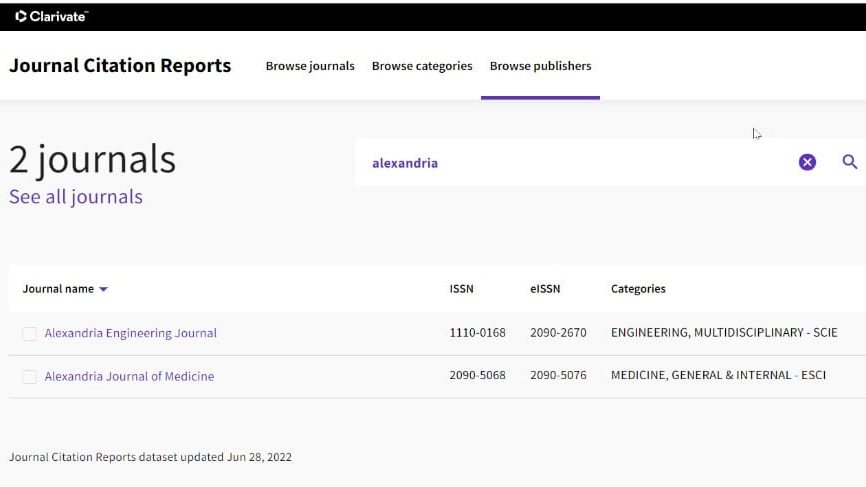The width and height of the screenshot is (866, 487).
Task: Click the Journal name column header
Action: click(x=58, y=289)
